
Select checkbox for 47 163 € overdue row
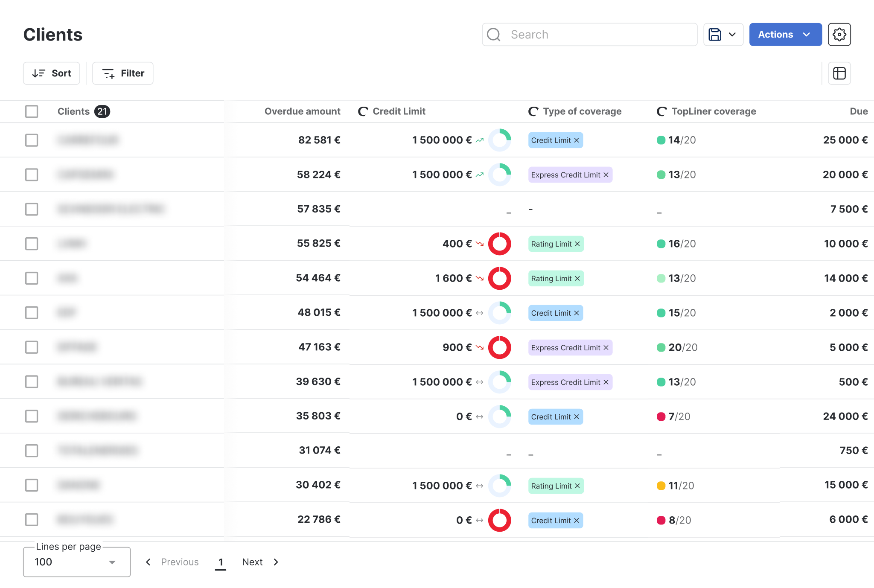32,347
